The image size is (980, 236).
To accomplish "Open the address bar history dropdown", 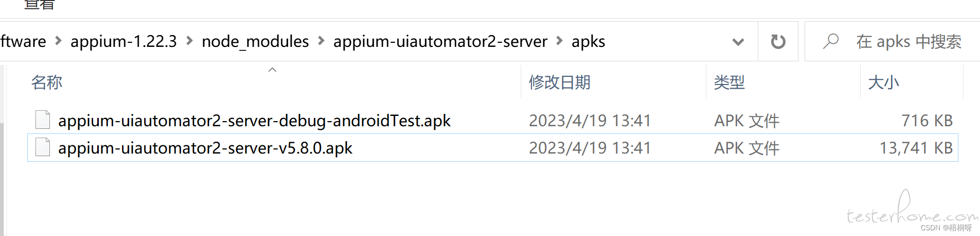I will tap(738, 42).
